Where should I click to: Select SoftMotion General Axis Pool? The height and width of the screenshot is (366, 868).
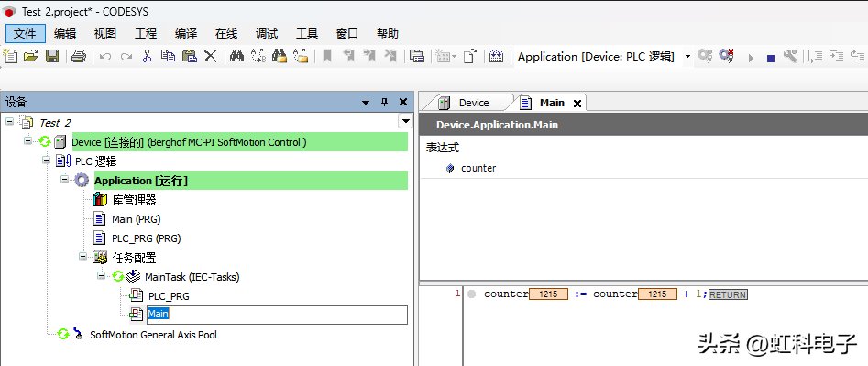153,335
